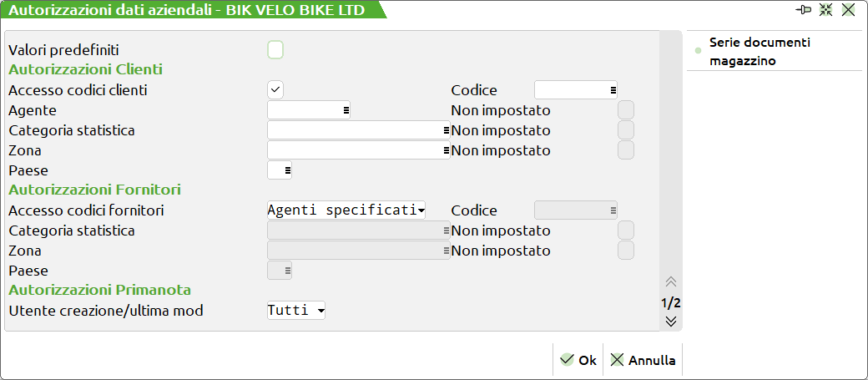The image size is (868, 380).
Task: Click into clients Categoria statistica input field
Action: [354, 130]
